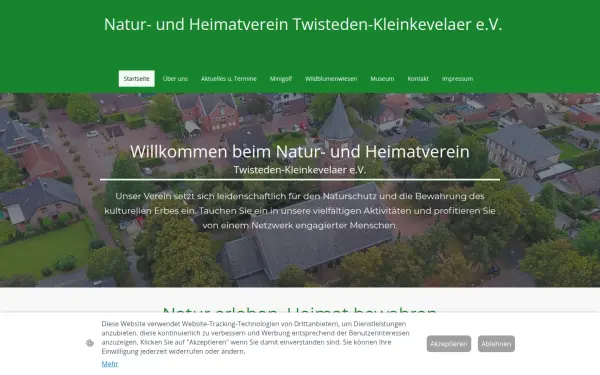This screenshot has width=600, height=375.
Task: Go to the Über uns page
Action: coord(175,78)
